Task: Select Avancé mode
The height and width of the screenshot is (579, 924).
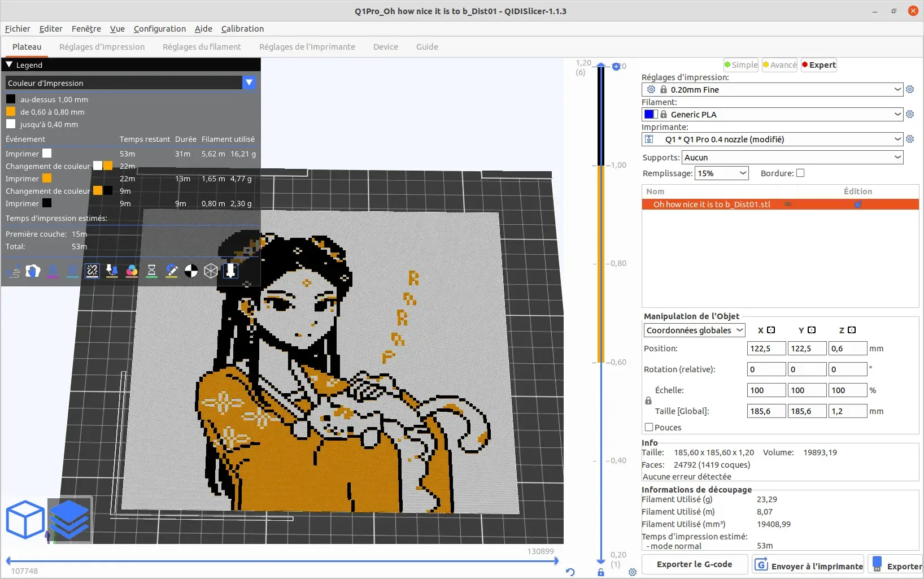Action: point(780,65)
